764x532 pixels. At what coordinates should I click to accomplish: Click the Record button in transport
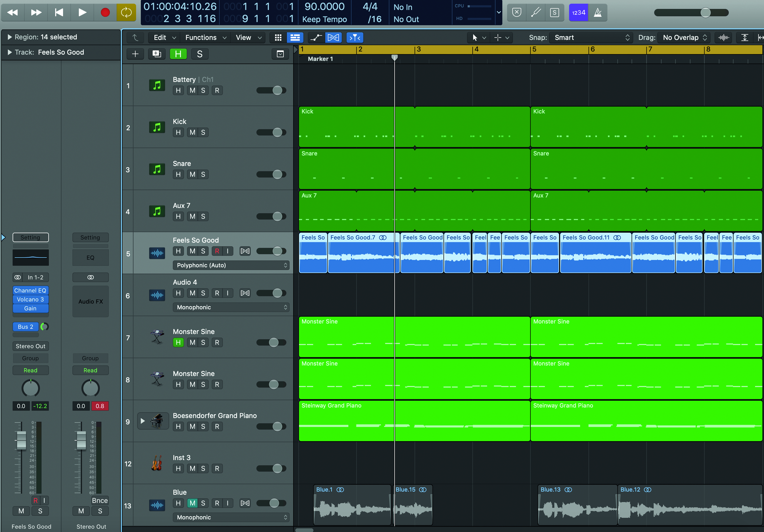(x=105, y=13)
